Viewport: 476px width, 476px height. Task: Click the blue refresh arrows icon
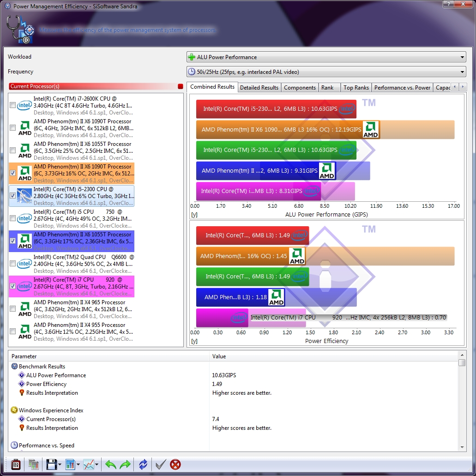point(143,464)
